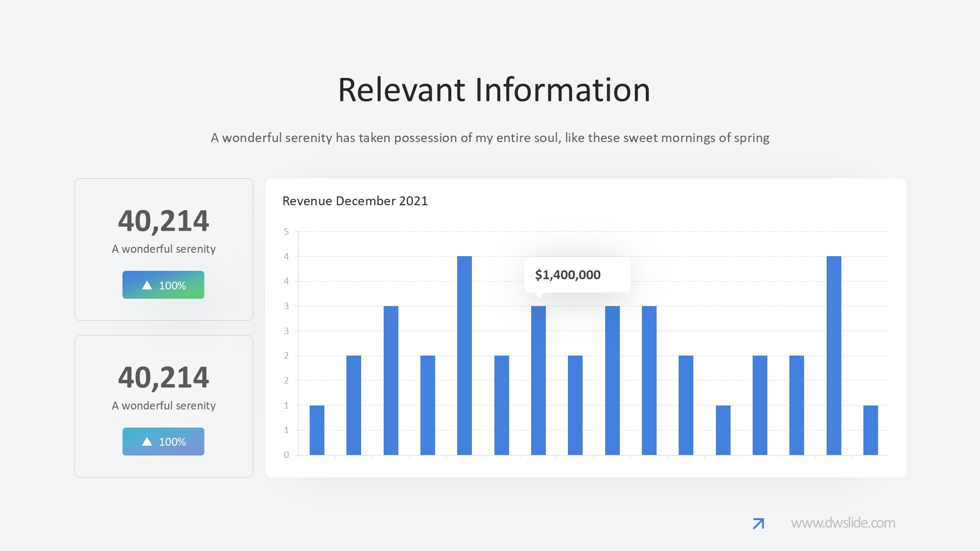Screen dimensions: 980x551
Task: Click the green gradient 100% badge
Action: (163, 285)
